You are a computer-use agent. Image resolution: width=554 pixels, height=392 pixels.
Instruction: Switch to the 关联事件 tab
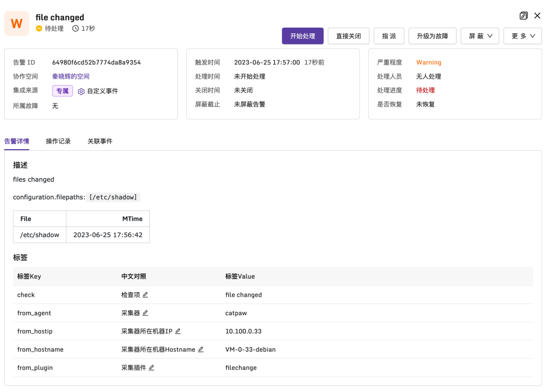pos(101,141)
